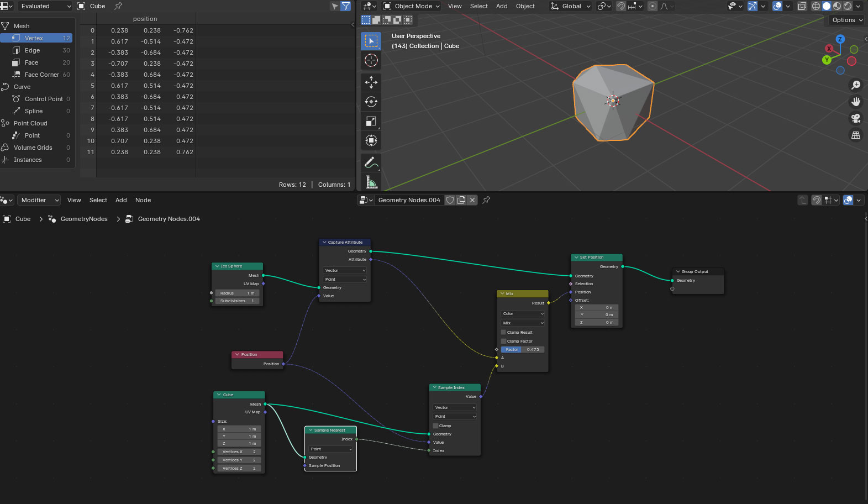Click GeometryNodes in the breadcrumb path
Viewport: 868px width, 504px height.
point(83,219)
